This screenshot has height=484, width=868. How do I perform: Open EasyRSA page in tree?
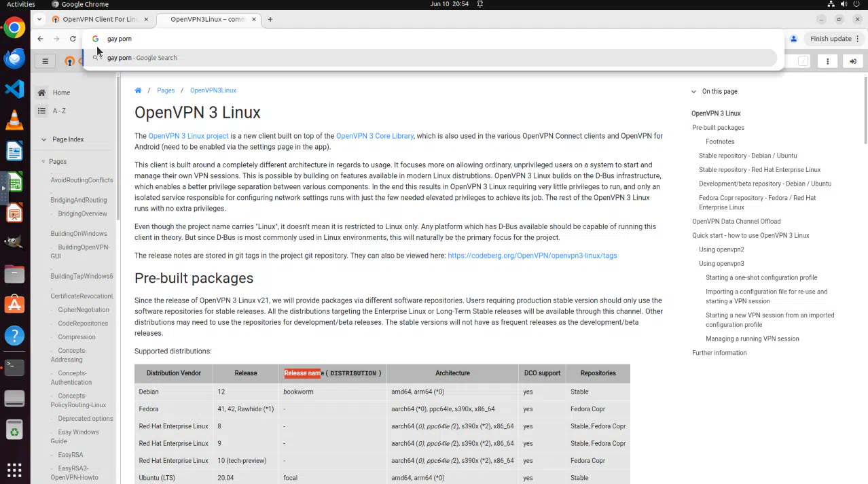pos(71,455)
